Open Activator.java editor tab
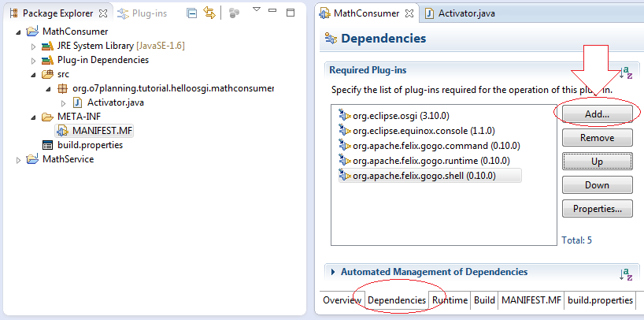This screenshot has height=320, width=644. [x=460, y=13]
